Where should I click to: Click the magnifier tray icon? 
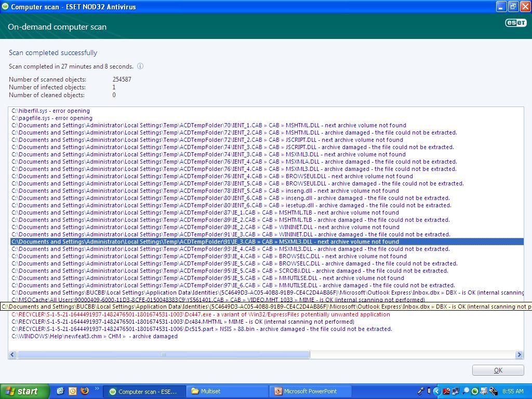tap(466, 392)
